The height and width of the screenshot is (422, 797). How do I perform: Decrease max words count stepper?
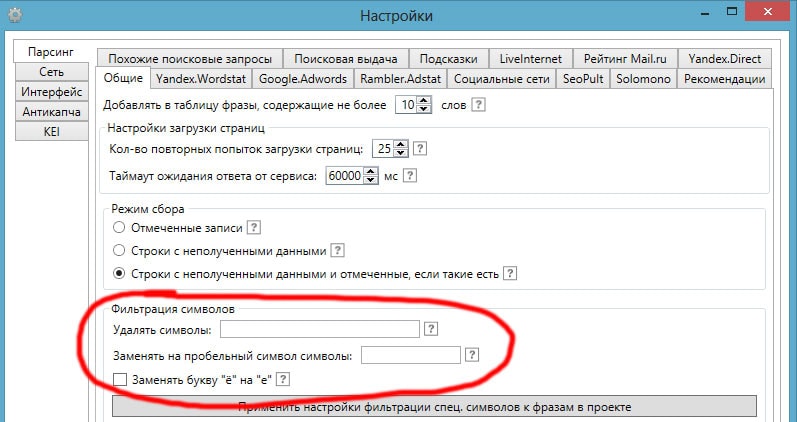[423, 109]
